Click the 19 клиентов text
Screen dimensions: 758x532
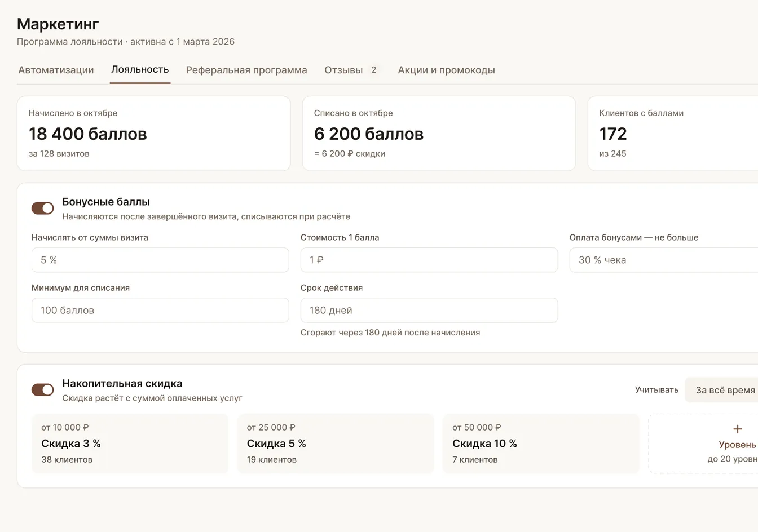coord(272,459)
